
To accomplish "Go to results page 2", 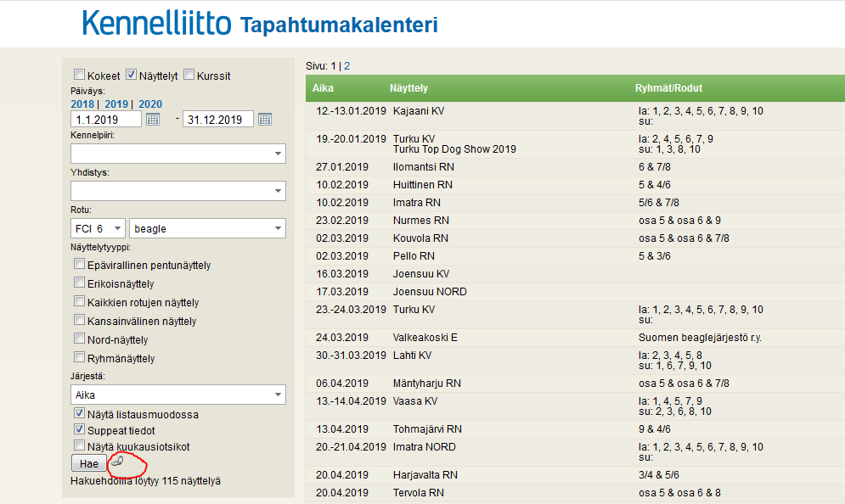I will click(x=347, y=65).
